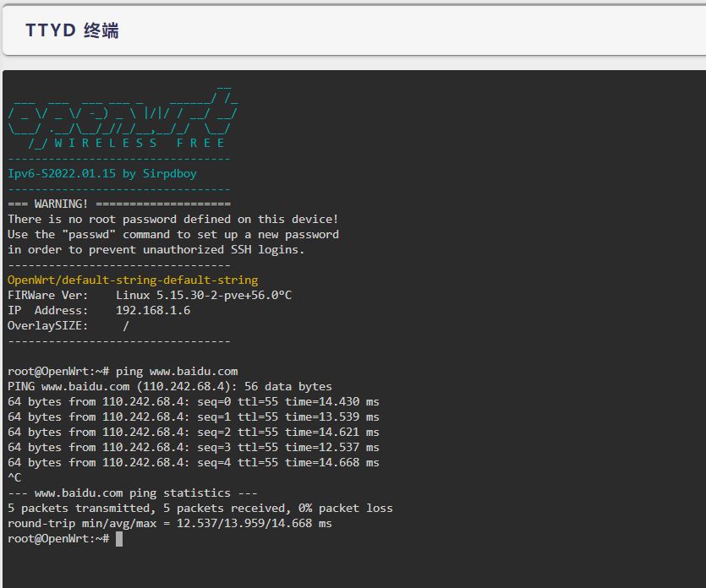Click the 'PING www.baidu.com (110.242.68.4)' line
This screenshot has height=588, width=706.
pyautogui.click(x=170, y=387)
